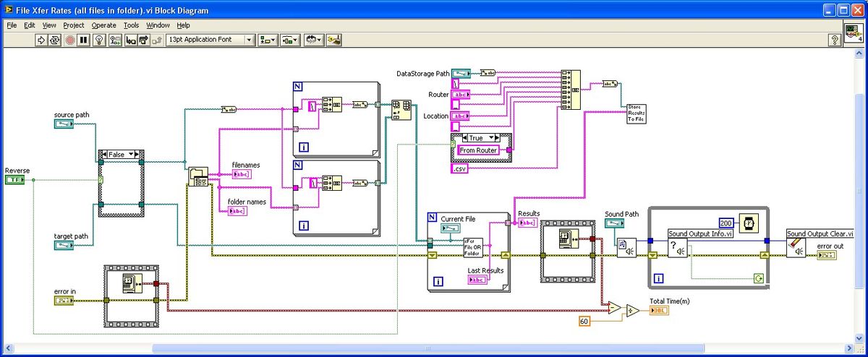The image size is (868, 357).
Task: Open the 13pt Application Font dropdown
Action: [210, 40]
